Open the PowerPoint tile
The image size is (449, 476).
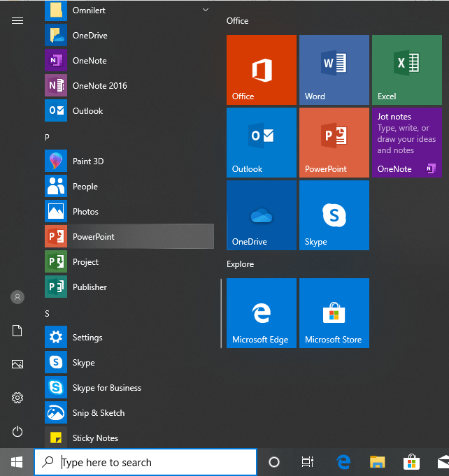(334, 143)
